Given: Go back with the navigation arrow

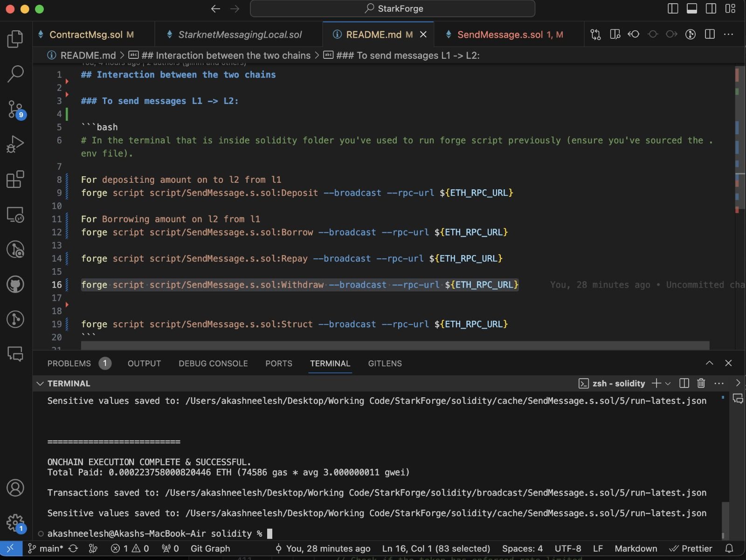Looking at the screenshot, I should point(215,8).
